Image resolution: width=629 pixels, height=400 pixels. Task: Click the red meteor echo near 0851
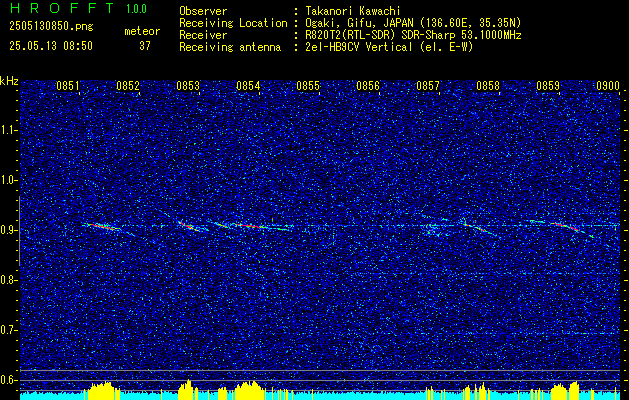click(102, 227)
